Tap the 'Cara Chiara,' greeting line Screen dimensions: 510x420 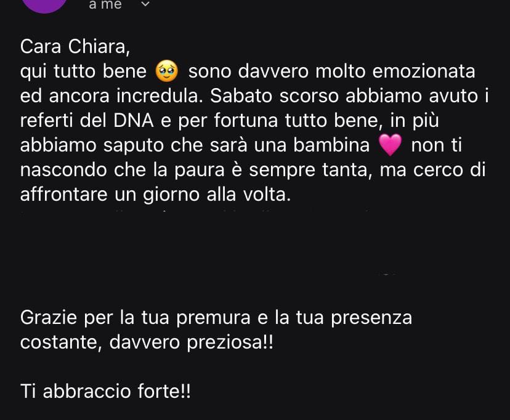[75, 46]
